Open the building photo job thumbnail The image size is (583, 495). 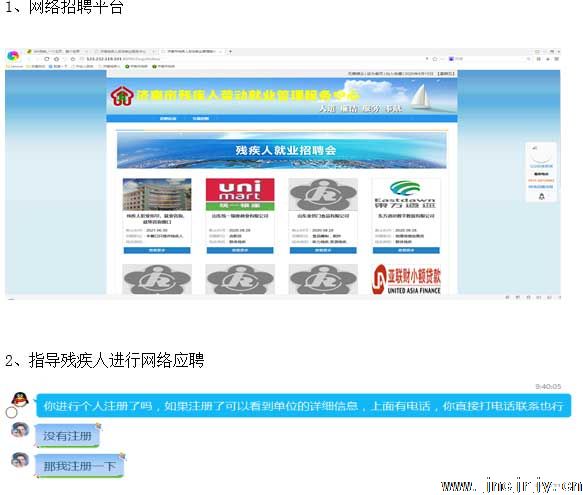[157, 194]
